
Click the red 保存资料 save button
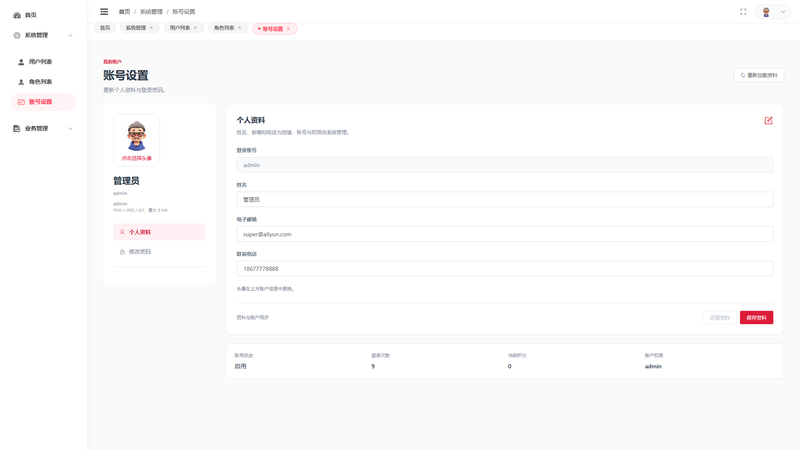(x=756, y=318)
